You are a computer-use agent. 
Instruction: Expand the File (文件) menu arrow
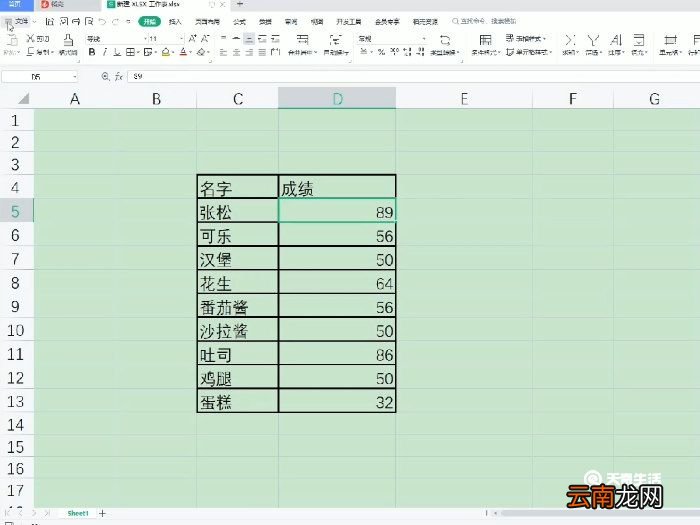click(34, 21)
